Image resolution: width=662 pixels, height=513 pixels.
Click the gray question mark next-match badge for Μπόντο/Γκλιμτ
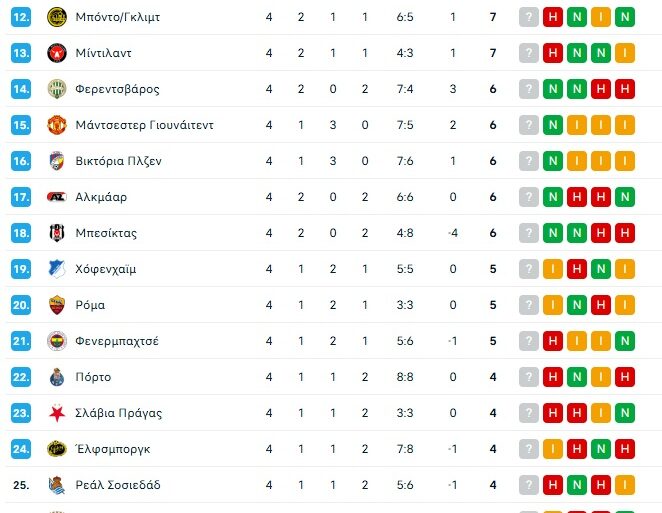(x=529, y=17)
